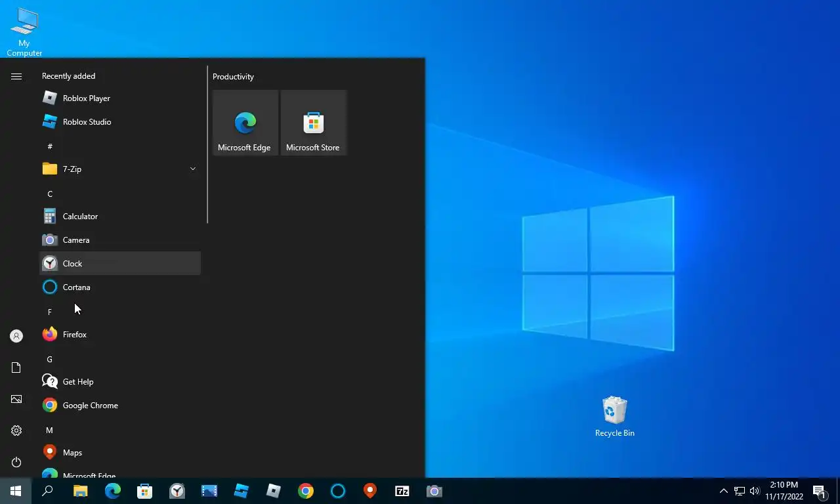
Task: Launch the Camera app from the Start list
Action: tap(120, 240)
